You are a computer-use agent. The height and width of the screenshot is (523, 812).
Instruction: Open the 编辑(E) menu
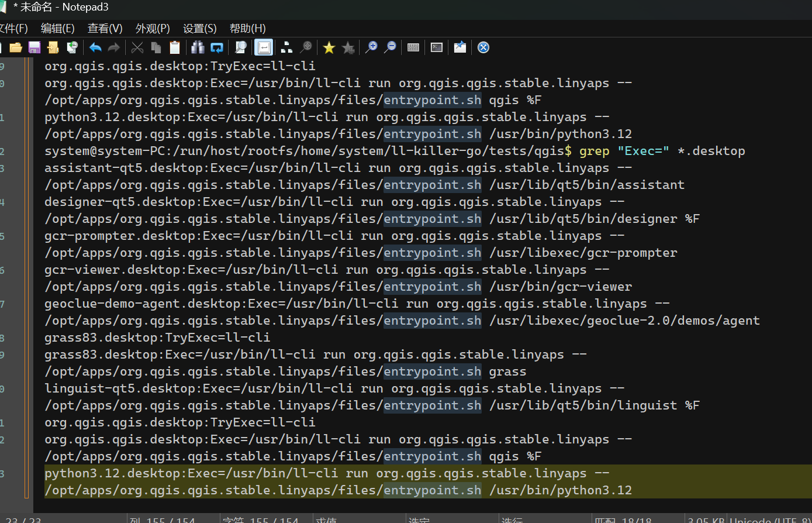pos(58,28)
